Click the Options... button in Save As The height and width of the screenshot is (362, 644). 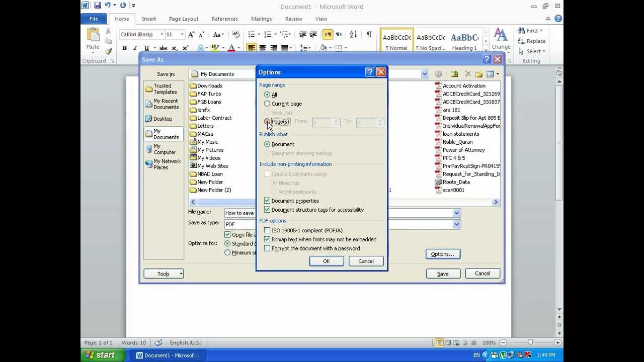(443, 254)
